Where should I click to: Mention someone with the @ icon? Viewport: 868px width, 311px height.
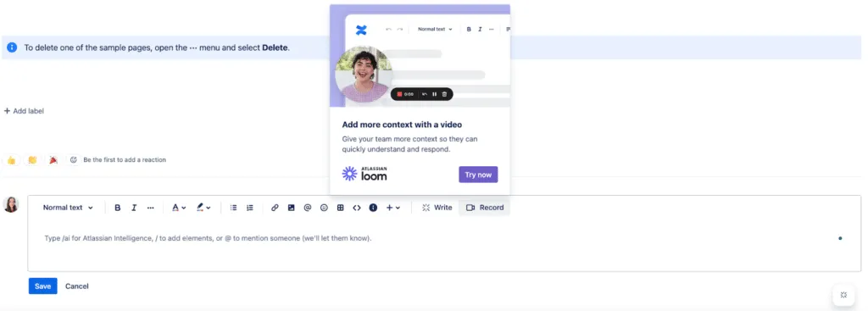(307, 208)
